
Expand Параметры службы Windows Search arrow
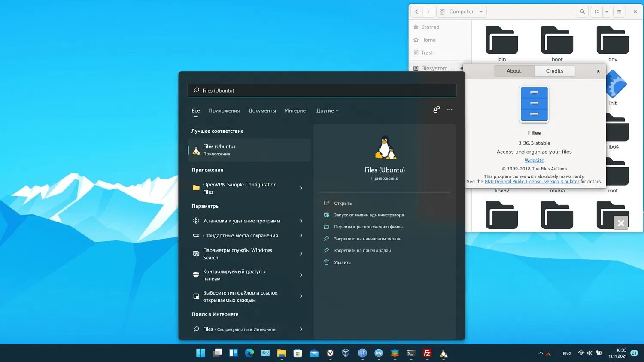(301, 254)
